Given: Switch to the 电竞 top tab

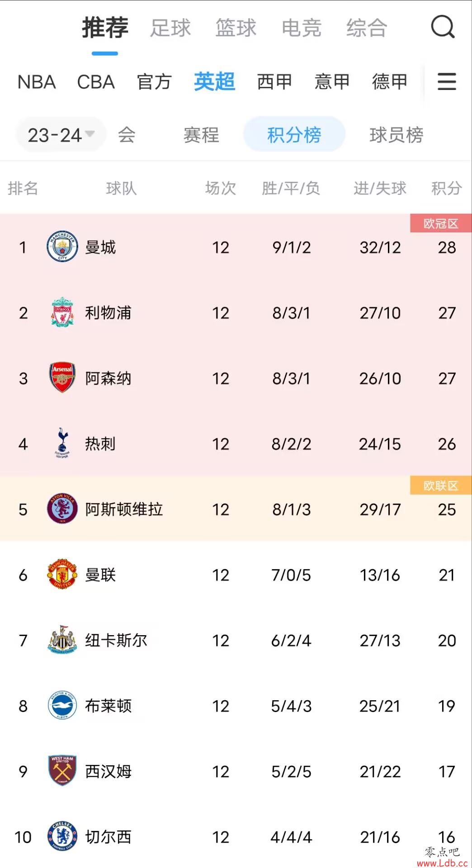Looking at the screenshot, I should coord(301,28).
